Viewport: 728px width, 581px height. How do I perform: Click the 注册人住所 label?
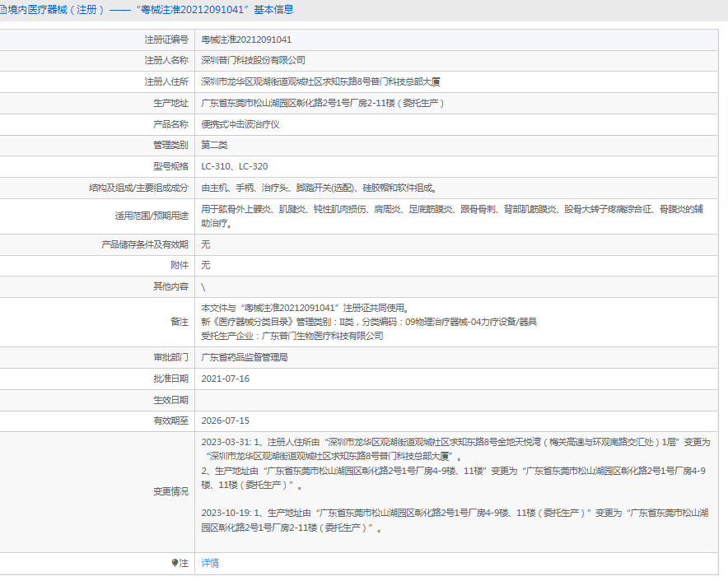pyautogui.click(x=166, y=82)
